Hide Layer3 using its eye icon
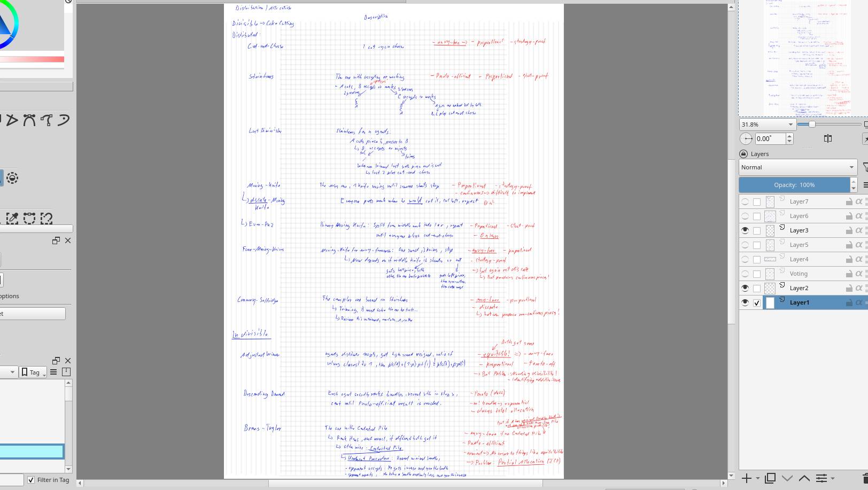This screenshot has height=490, width=868. click(745, 230)
